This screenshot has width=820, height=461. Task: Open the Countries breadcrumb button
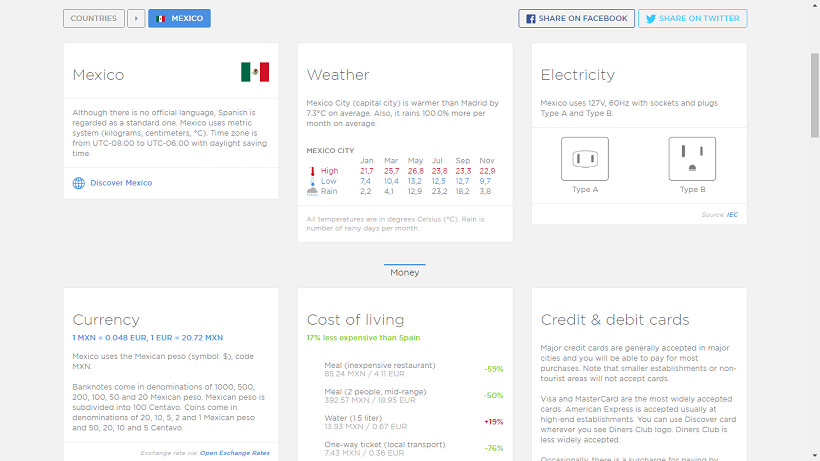coord(94,18)
